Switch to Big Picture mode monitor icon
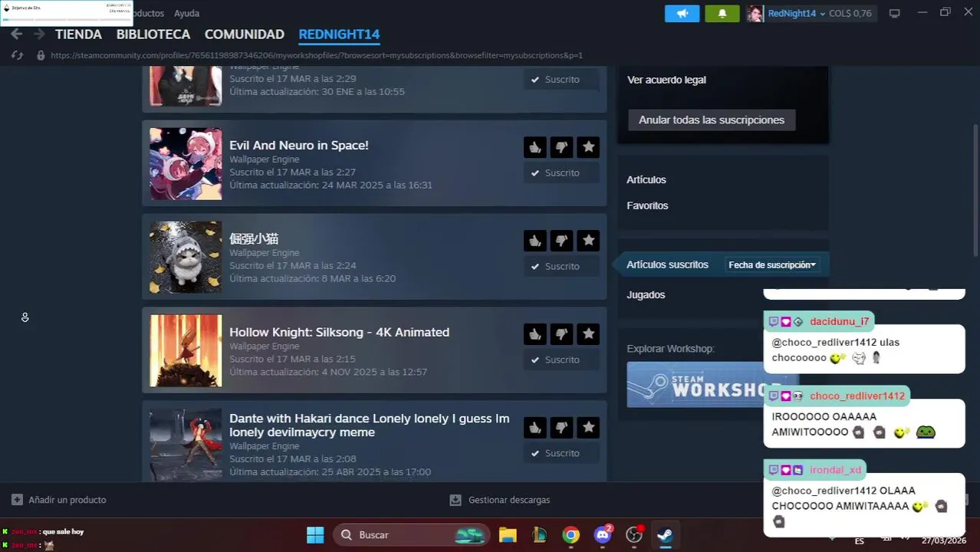Image resolution: width=980 pixels, height=552 pixels. pos(894,13)
